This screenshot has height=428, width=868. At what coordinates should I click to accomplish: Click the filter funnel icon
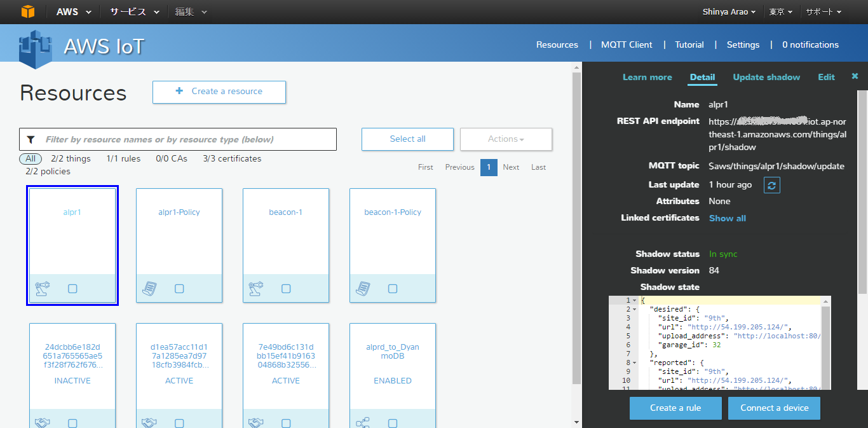click(31, 139)
